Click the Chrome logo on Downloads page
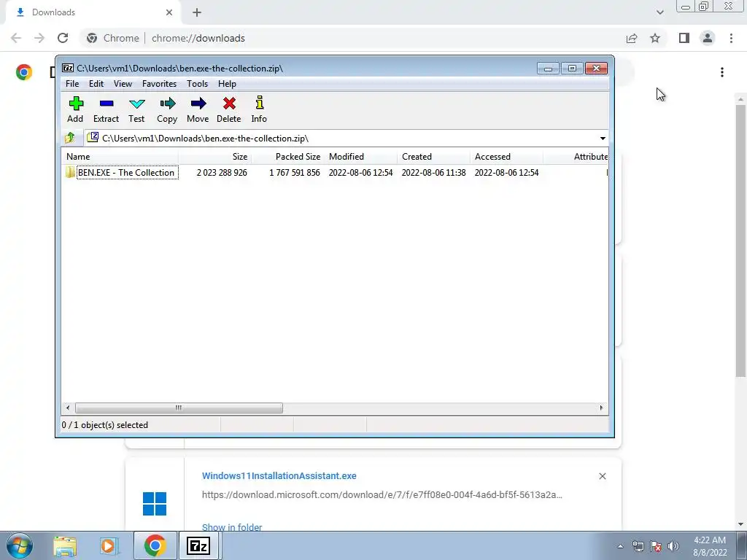Screen dimensions: 747x560 (x=24, y=72)
